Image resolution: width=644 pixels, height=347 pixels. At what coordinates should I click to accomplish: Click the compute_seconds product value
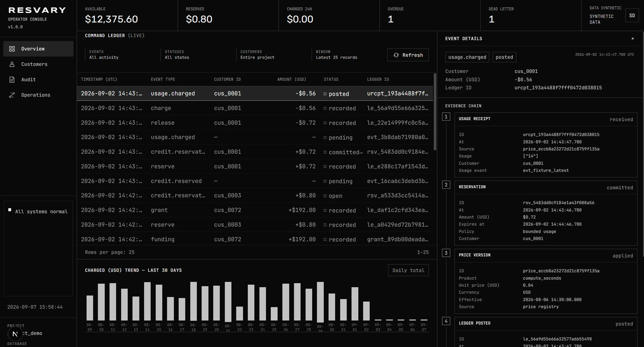tap(542, 278)
